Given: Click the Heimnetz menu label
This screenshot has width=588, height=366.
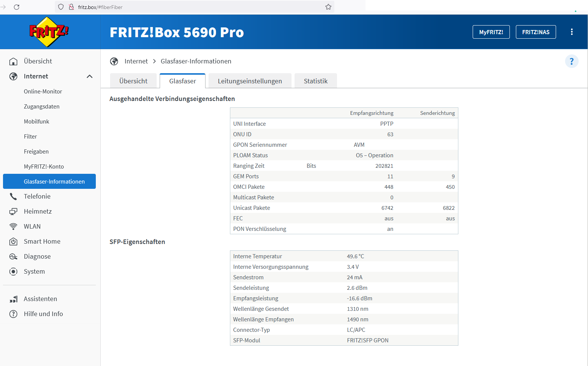Looking at the screenshot, I should pyautogui.click(x=38, y=211).
